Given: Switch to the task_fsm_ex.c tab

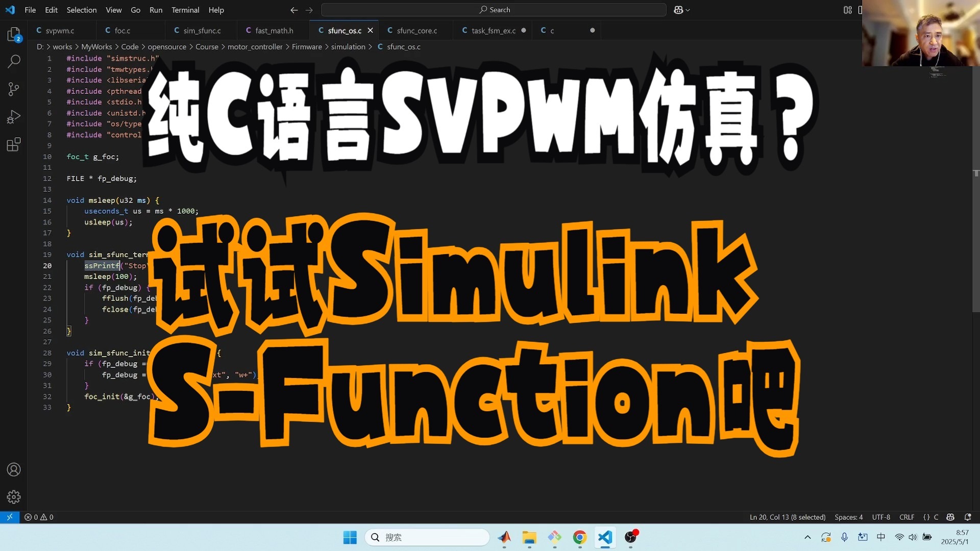Looking at the screenshot, I should point(493,31).
